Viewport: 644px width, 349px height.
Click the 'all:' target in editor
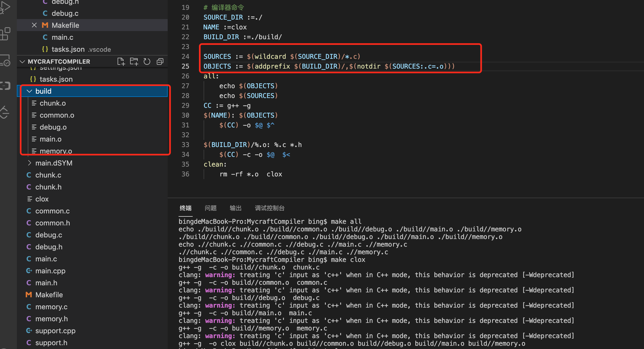[x=211, y=76]
